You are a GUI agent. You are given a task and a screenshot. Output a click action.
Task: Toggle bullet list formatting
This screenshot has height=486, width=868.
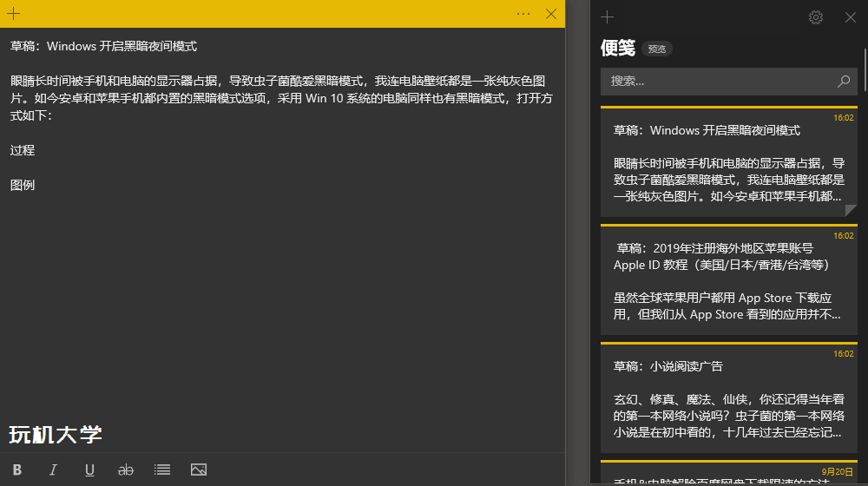pos(162,470)
